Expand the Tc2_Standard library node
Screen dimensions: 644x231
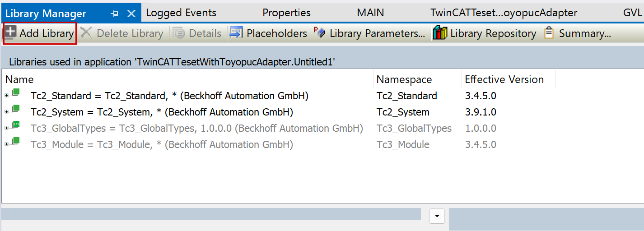pyautogui.click(x=6, y=96)
